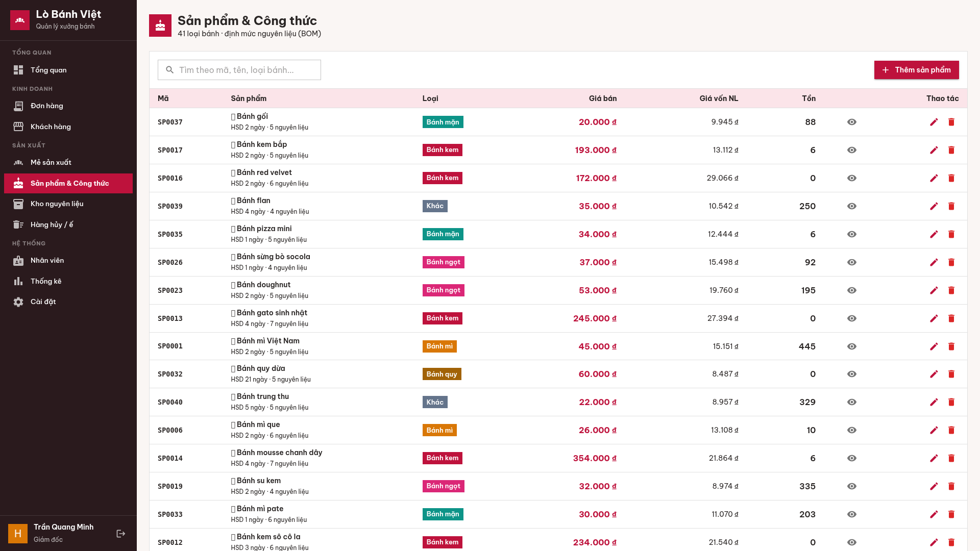Image resolution: width=980 pixels, height=551 pixels.
Task: Edit the Bánh gối product row
Action: click(934, 122)
